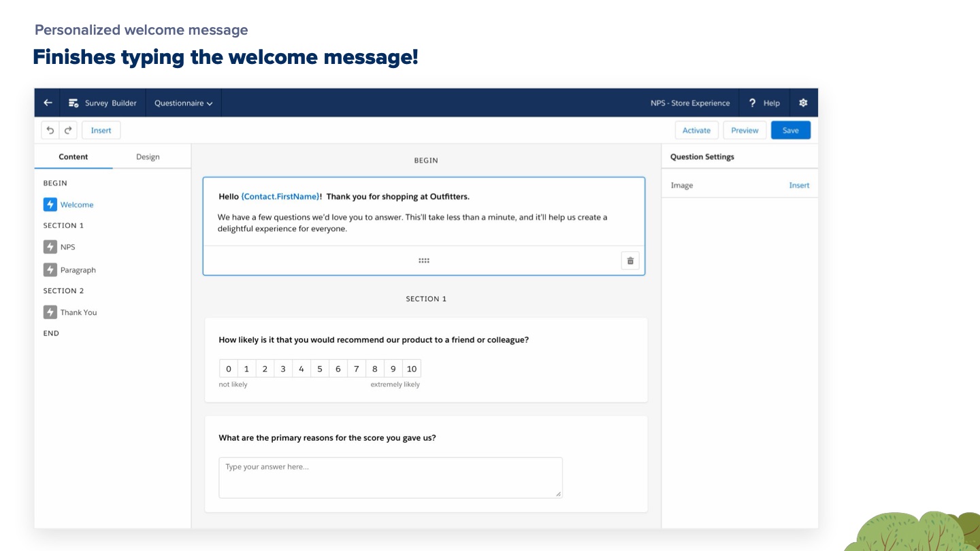Select rating 1 on NPS scale
This screenshot has width=980, height=551.
pos(247,369)
